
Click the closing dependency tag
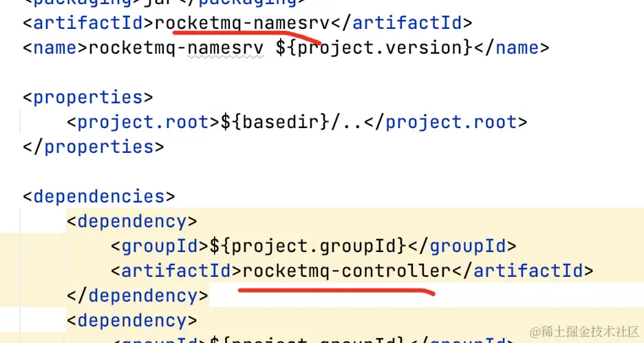[x=138, y=296]
